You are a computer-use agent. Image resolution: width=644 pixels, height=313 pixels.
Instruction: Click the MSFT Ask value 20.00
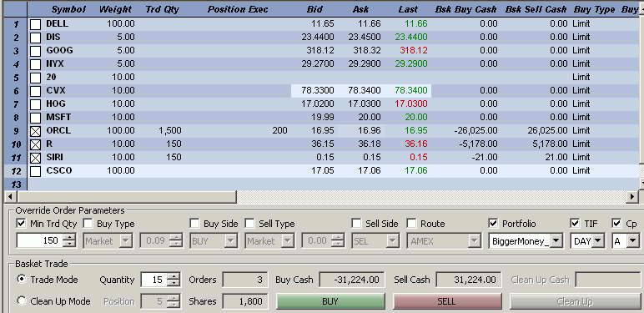[x=370, y=117]
